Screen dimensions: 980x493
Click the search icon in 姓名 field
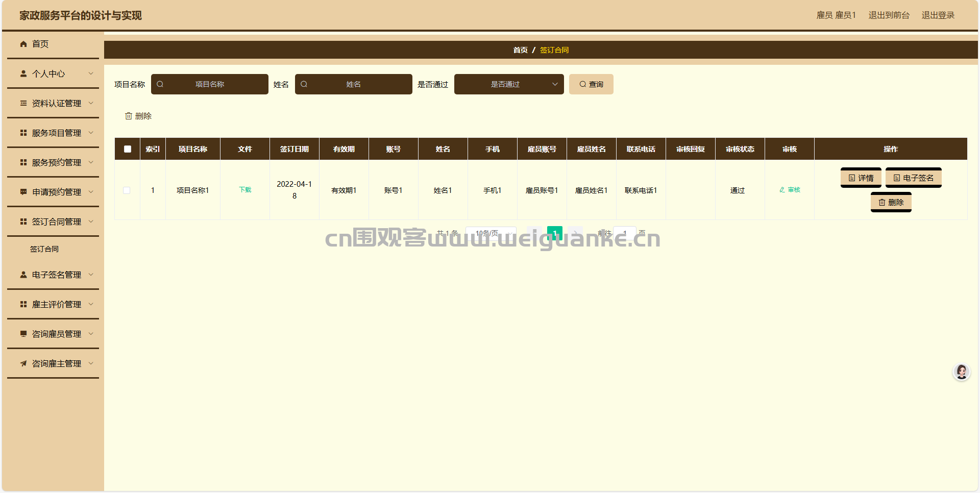[x=304, y=84]
